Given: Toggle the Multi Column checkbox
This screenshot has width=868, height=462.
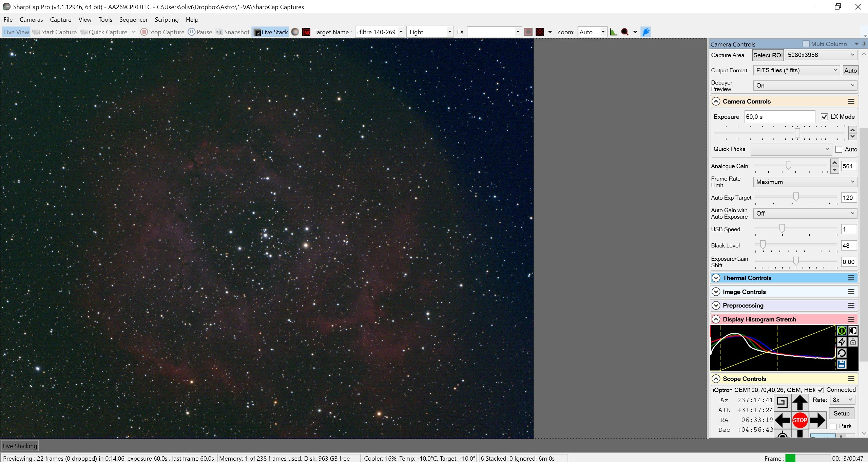Looking at the screenshot, I should [x=806, y=44].
